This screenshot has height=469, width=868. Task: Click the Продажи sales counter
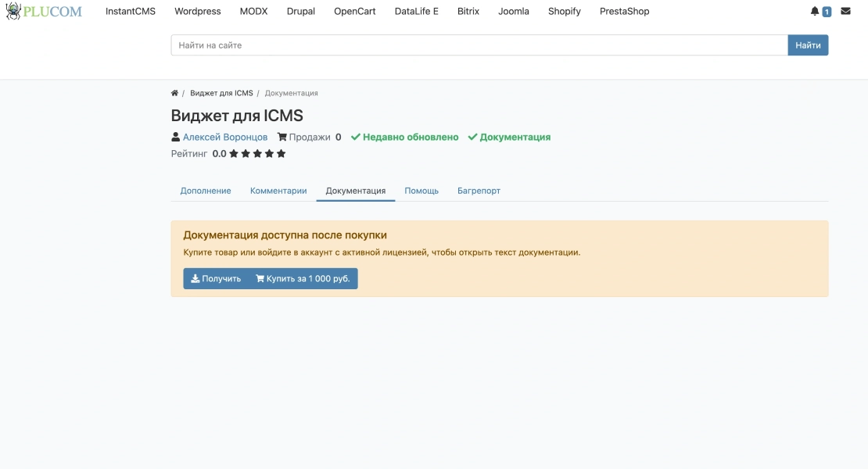point(310,137)
